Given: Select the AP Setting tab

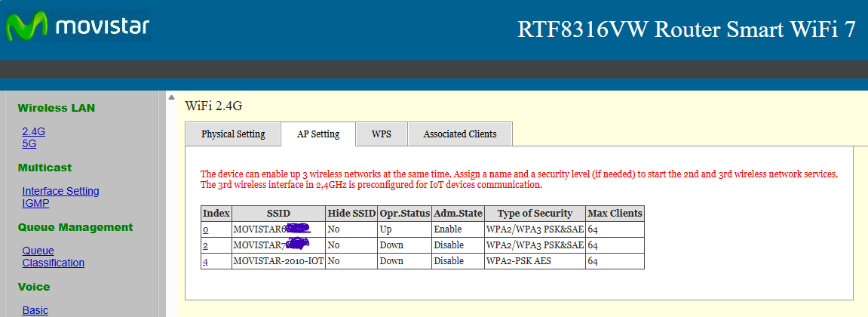Looking at the screenshot, I should pyautogui.click(x=318, y=134).
